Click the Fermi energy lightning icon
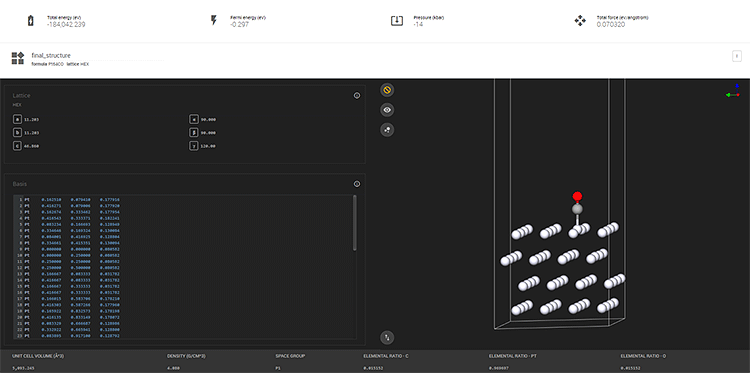This screenshot has height=373, width=750. point(214,21)
